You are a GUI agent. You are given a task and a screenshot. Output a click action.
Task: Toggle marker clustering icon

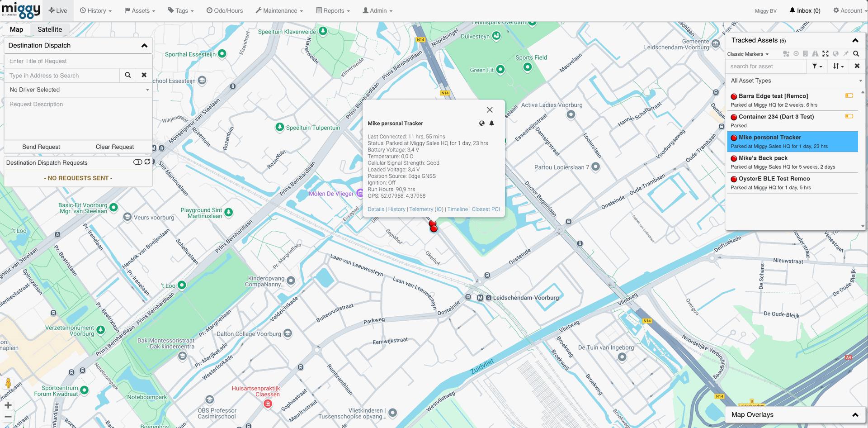click(786, 53)
